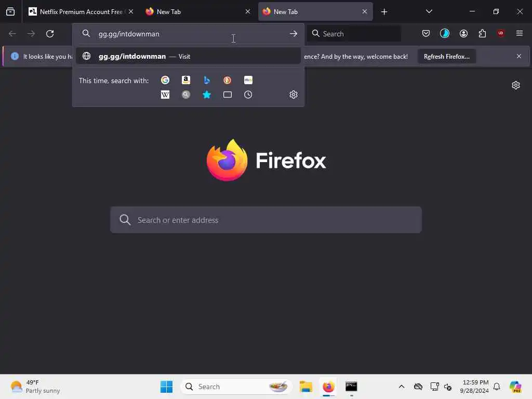Search this time with Google

pos(165,80)
